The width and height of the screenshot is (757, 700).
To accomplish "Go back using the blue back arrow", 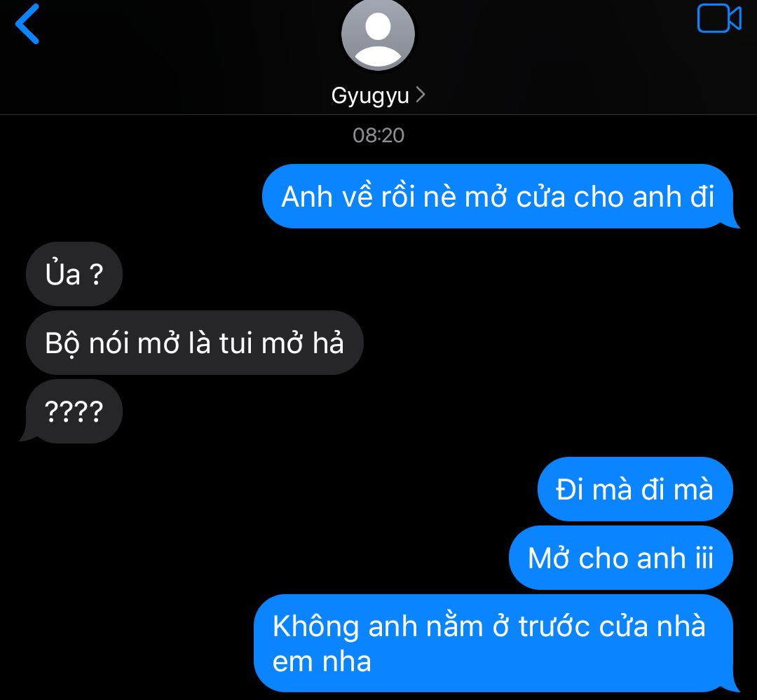I will [x=27, y=24].
